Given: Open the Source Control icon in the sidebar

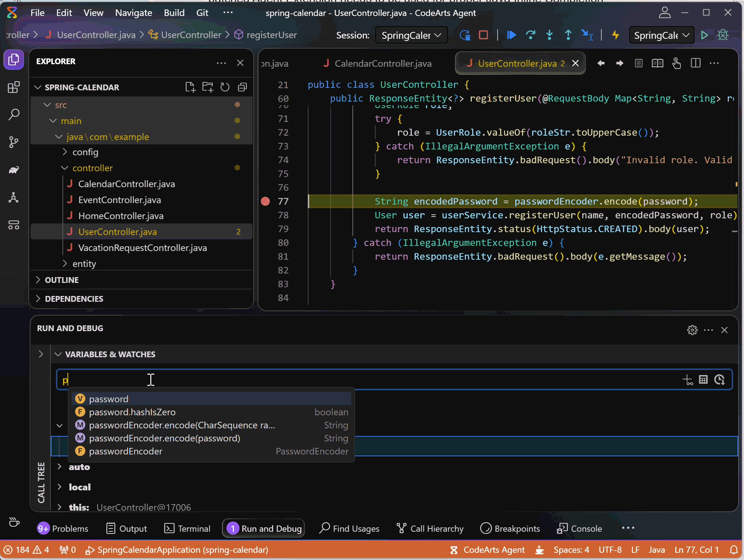Looking at the screenshot, I should (13, 142).
